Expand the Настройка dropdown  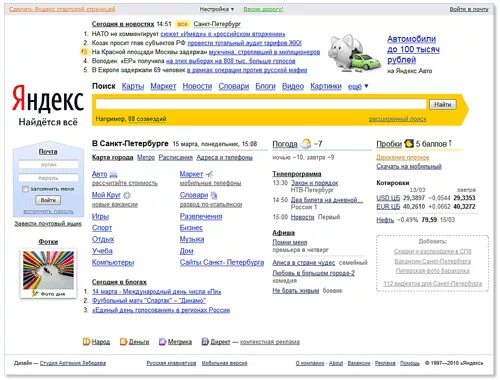217,9
